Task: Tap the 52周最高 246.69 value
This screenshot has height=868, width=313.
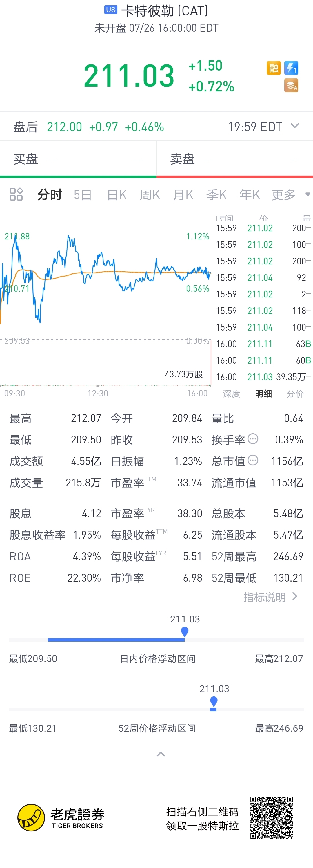Action: [288, 556]
